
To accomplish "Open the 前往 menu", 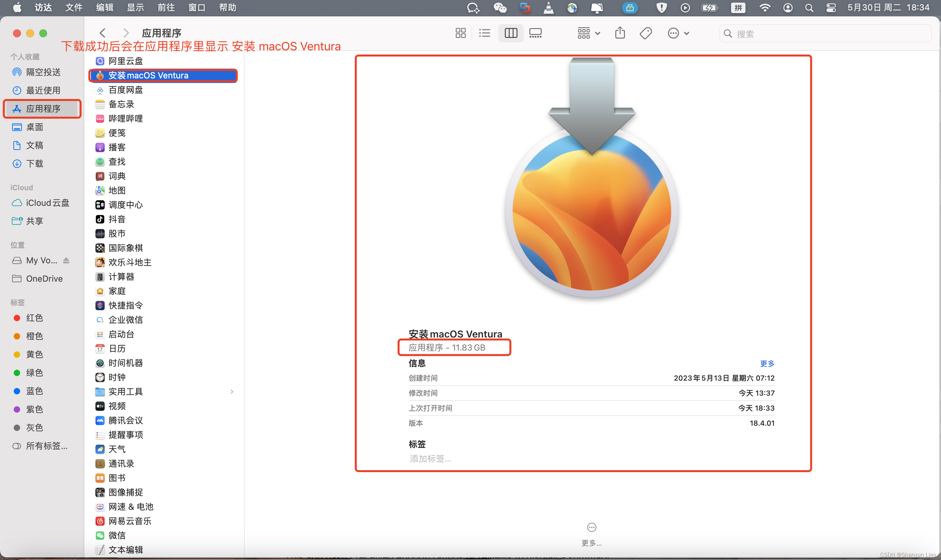I will tap(166, 8).
